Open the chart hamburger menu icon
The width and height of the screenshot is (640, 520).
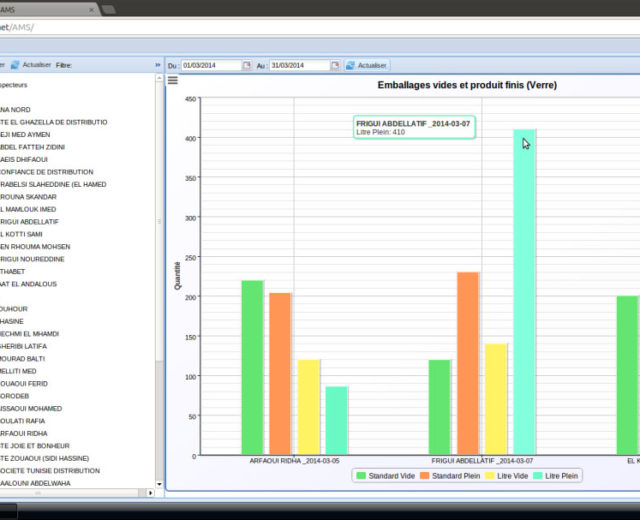click(173, 80)
